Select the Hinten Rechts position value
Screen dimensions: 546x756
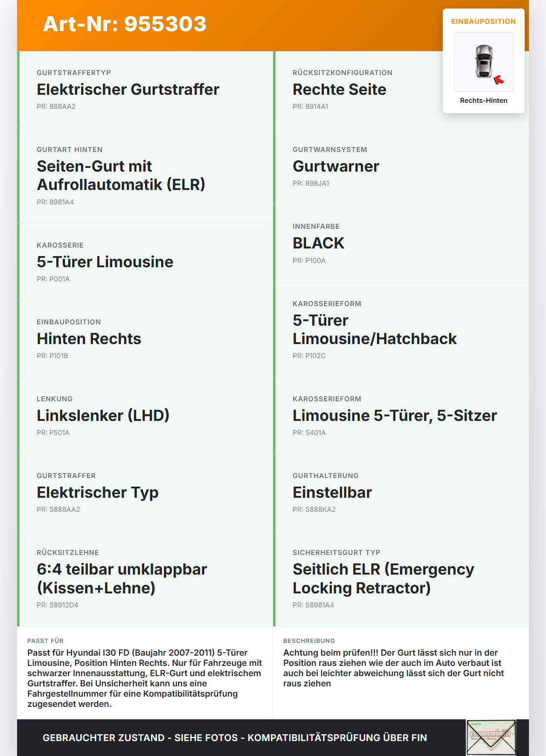(89, 339)
